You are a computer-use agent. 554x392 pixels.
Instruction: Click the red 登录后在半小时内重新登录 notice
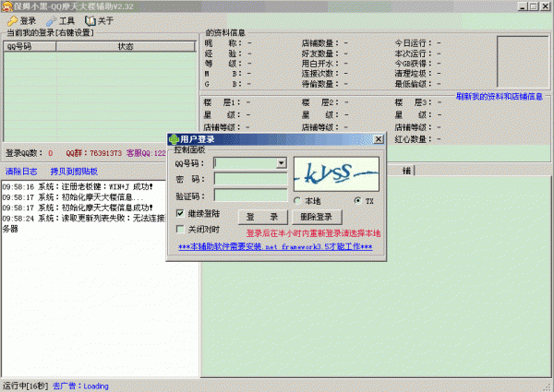(x=313, y=233)
